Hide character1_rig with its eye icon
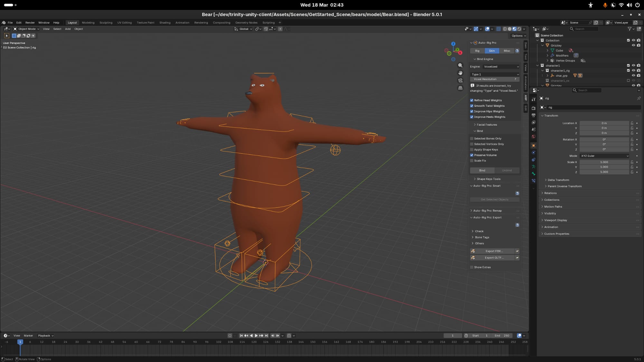This screenshot has height=362, width=644. 633,70
